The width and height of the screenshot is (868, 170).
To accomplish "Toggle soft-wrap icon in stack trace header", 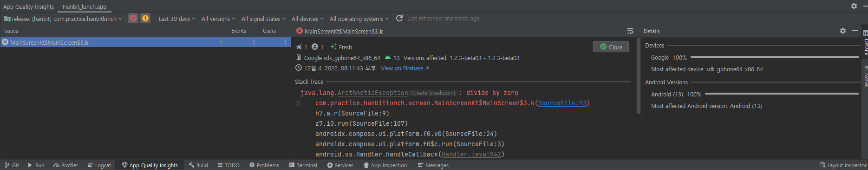I will pos(630,31).
